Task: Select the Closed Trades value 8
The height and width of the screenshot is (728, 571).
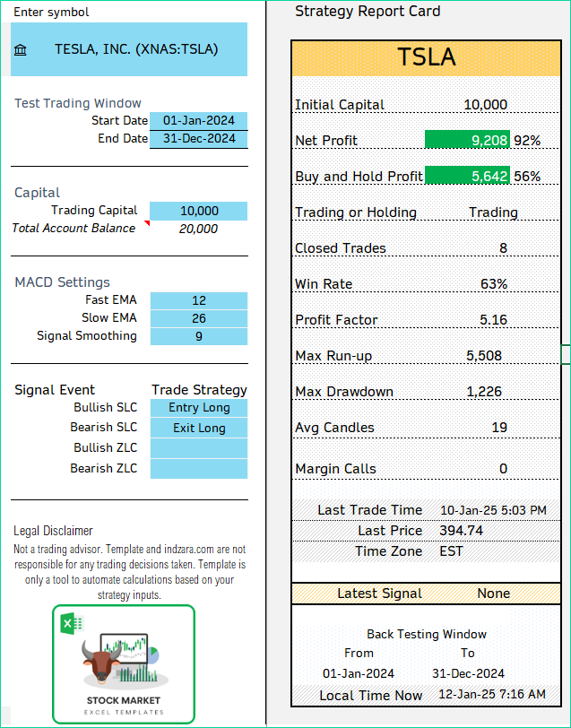Action: pyautogui.click(x=503, y=248)
